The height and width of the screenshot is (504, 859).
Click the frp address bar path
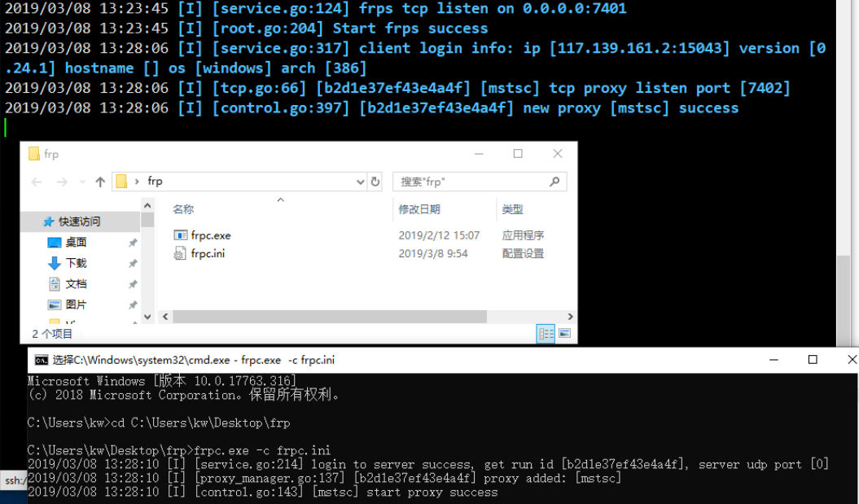coord(155,182)
